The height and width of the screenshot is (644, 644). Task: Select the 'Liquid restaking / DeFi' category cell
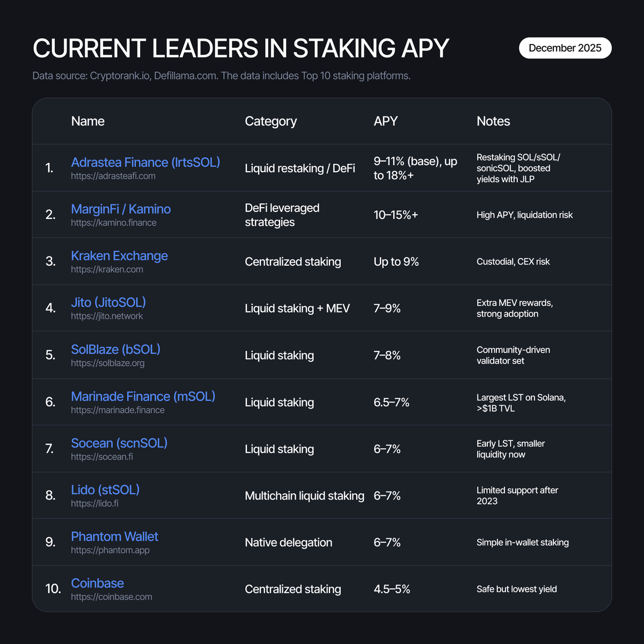[x=300, y=168]
